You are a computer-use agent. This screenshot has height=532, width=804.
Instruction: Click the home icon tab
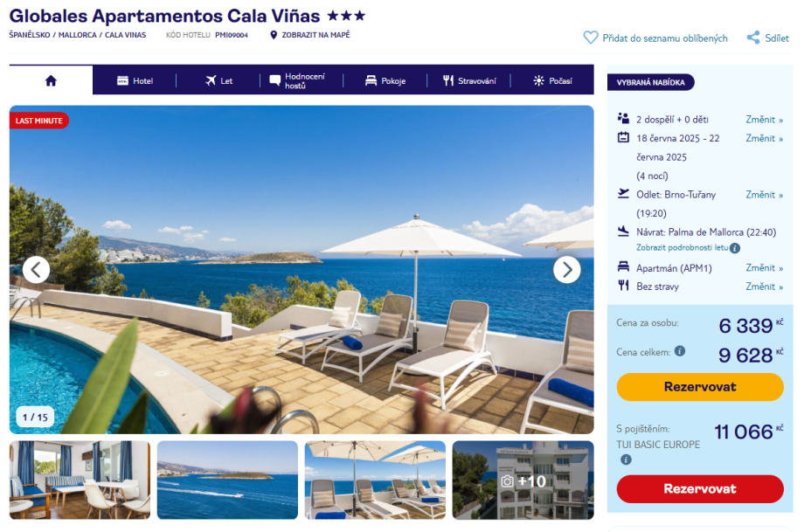51,80
